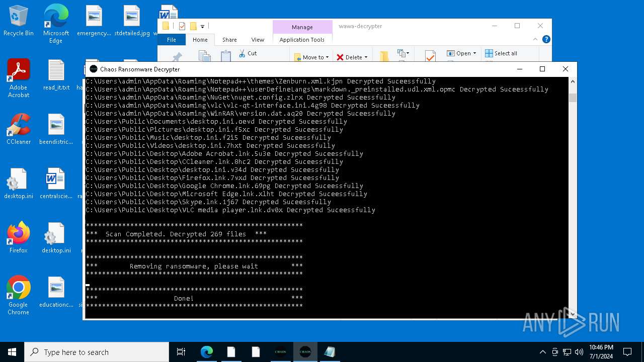The width and height of the screenshot is (644, 362).
Task: Switch to the View ribbon tab
Action: click(258, 40)
